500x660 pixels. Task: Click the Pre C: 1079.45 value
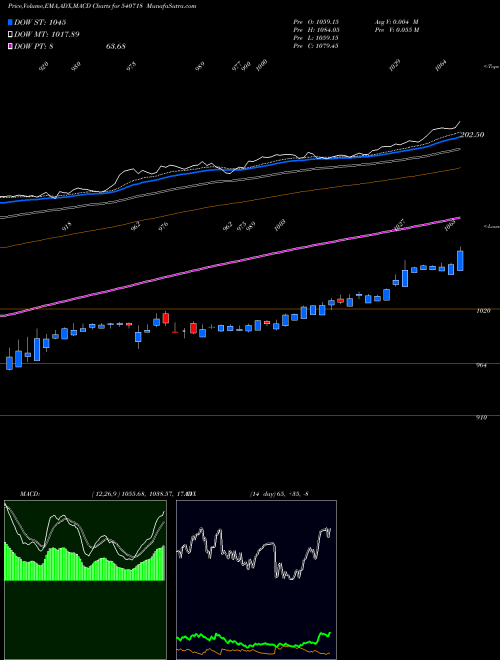coord(316,46)
